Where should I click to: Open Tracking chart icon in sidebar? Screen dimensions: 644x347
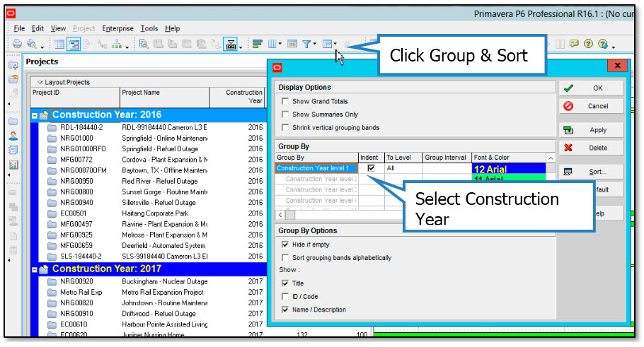coord(13,165)
